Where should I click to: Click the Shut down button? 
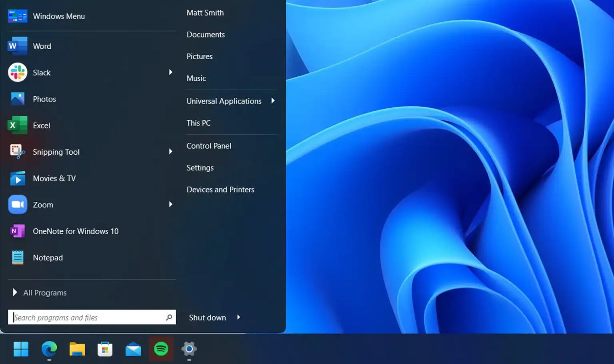pyautogui.click(x=207, y=318)
